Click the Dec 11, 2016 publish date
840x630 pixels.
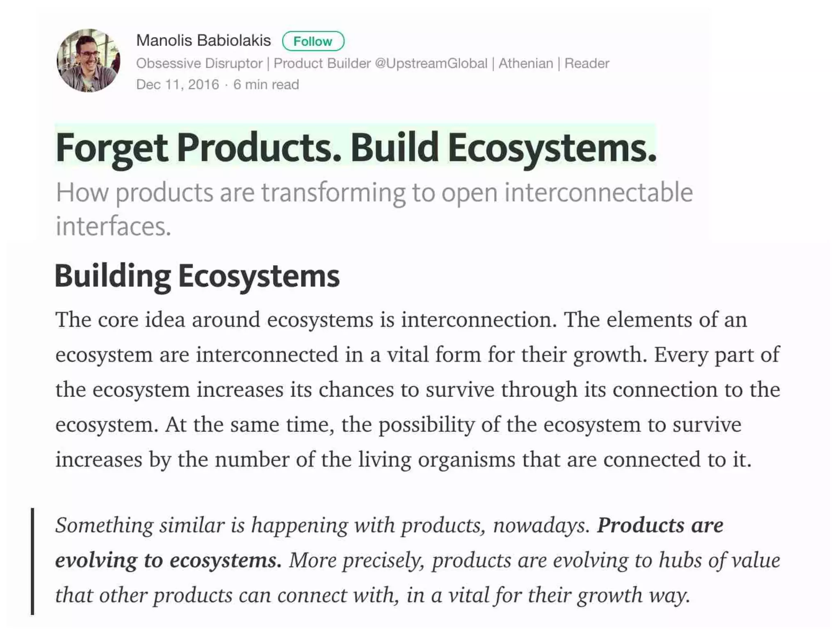click(178, 85)
